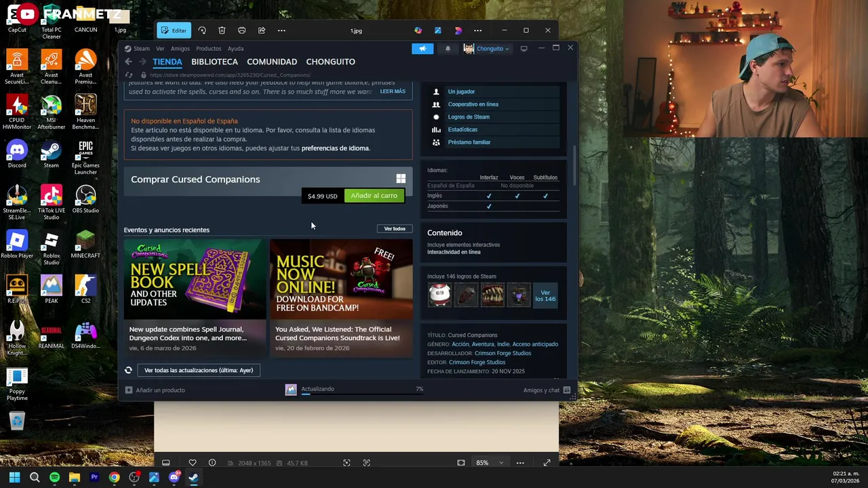
Task: Open Premiere Pro from the taskbar
Action: [x=94, y=477]
